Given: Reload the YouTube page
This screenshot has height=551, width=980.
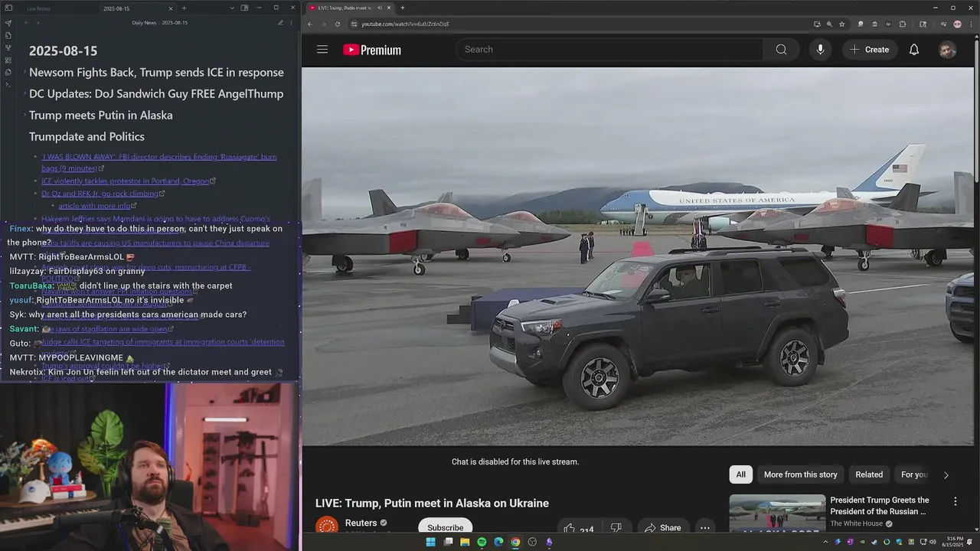Looking at the screenshot, I should click(x=338, y=24).
